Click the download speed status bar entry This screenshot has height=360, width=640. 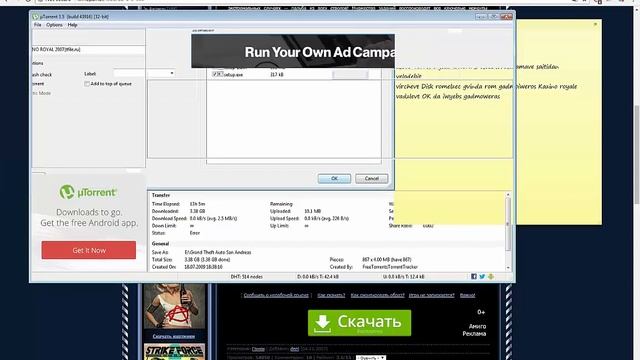tap(318, 277)
